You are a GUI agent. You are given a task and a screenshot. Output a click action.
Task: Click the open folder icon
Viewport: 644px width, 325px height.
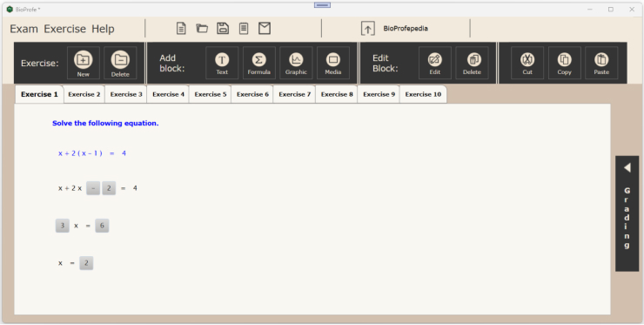click(202, 29)
